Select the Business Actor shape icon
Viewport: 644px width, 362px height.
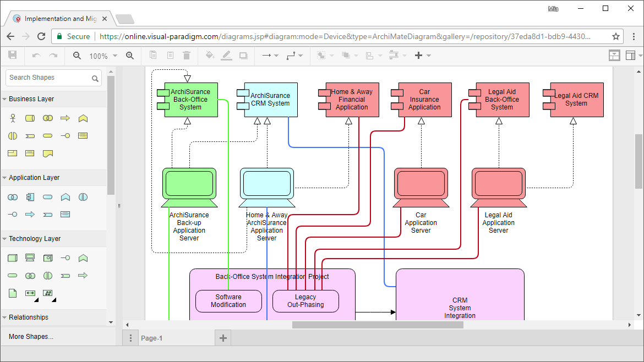click(x=12, y=118)
